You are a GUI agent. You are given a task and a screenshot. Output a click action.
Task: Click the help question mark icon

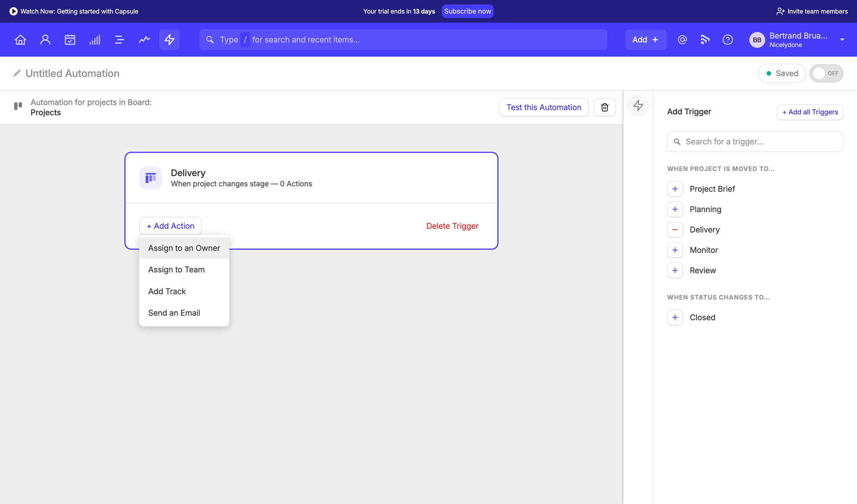tap(728, 40)
